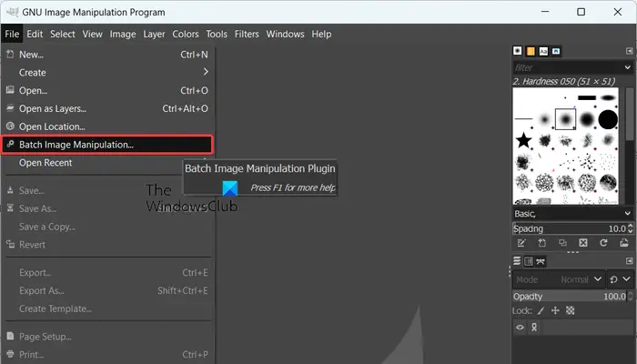
Task: Click the Create new brush icon
Action: pyautogui.click(x=542, y=243)
